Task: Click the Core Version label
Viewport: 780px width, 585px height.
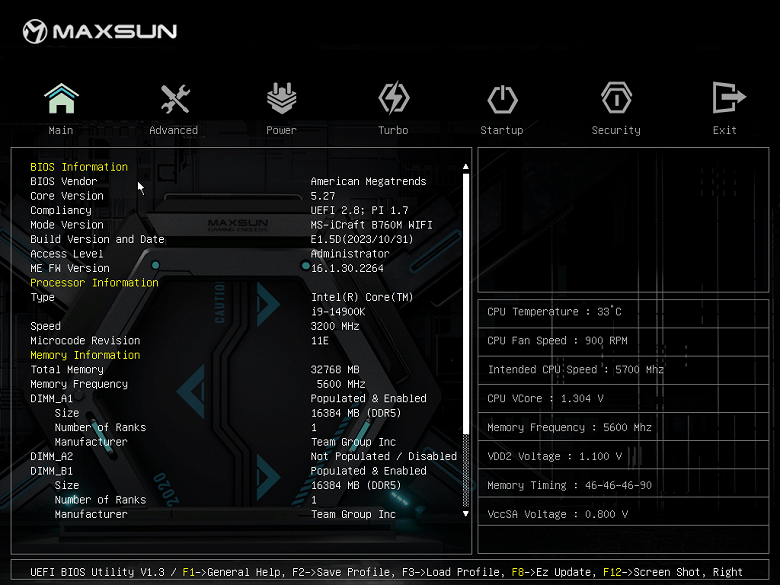Action: coord(67,196)
